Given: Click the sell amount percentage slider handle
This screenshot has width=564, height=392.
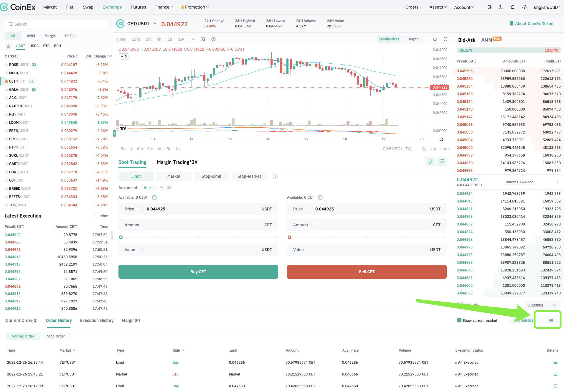Looking at the screenshot, I should [289, 237].
